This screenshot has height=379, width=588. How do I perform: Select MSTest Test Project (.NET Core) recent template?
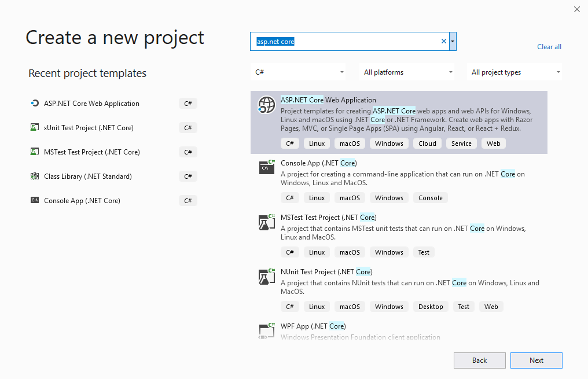click(x=92, y=152)
